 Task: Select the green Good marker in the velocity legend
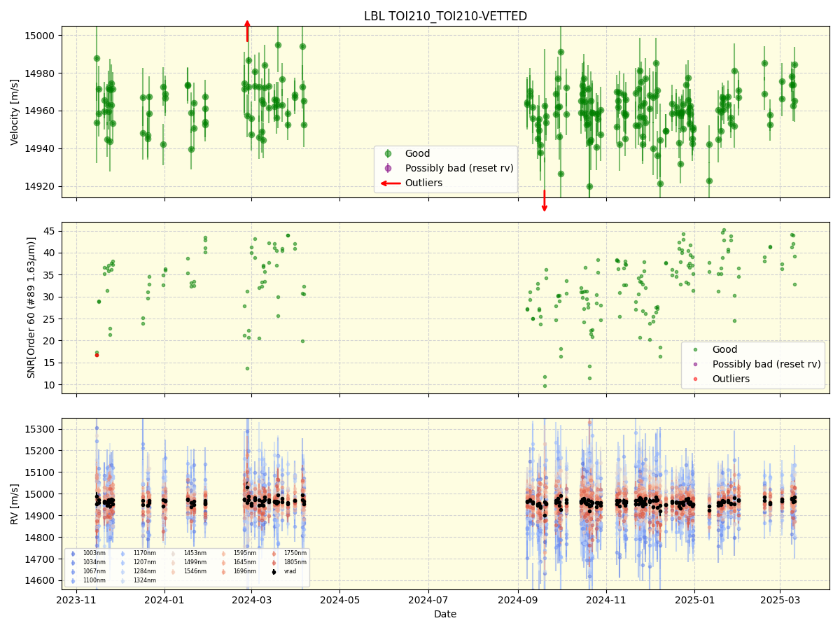tap(388, 153)
